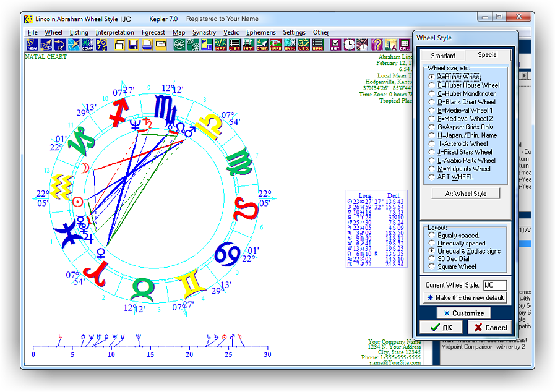Confirm with the OK button
Screen dimensions: 555x392
click(x=441, y=328)
